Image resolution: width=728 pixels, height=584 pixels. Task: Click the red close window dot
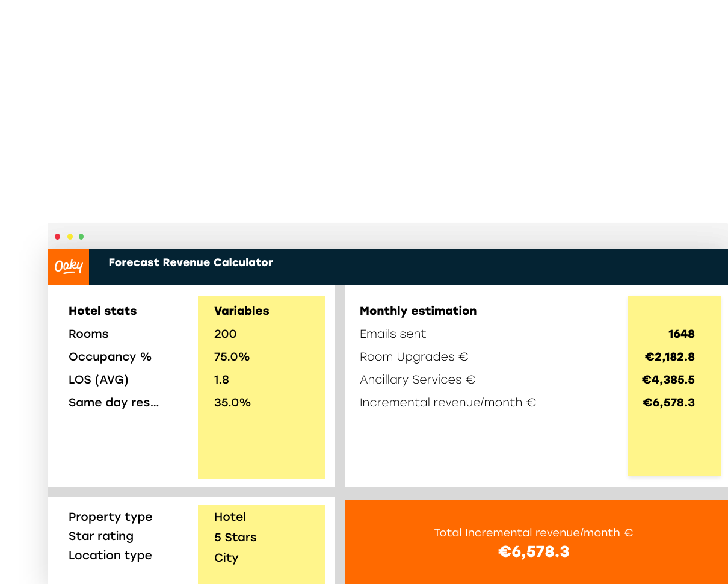tap(58, 237)
